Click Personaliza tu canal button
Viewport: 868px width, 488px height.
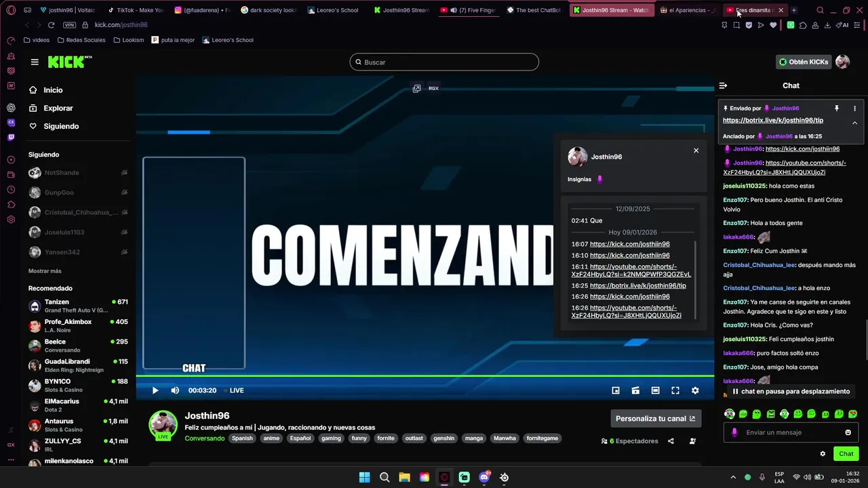coord(656,419)
